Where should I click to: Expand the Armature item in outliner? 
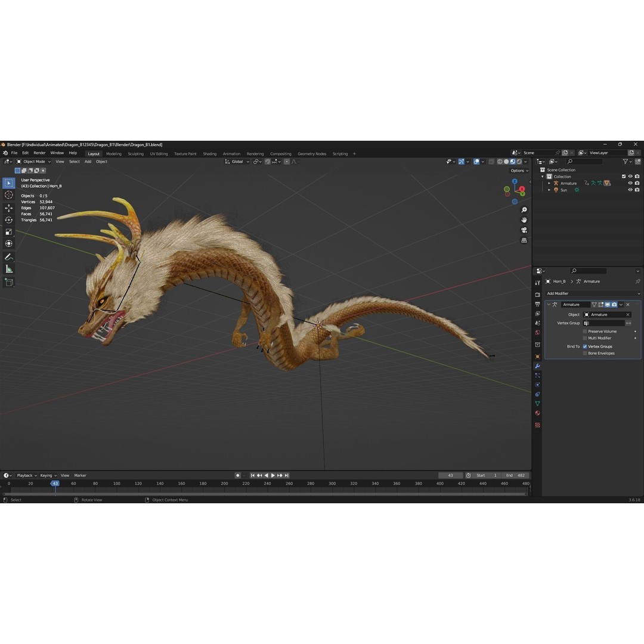point(549,183)
